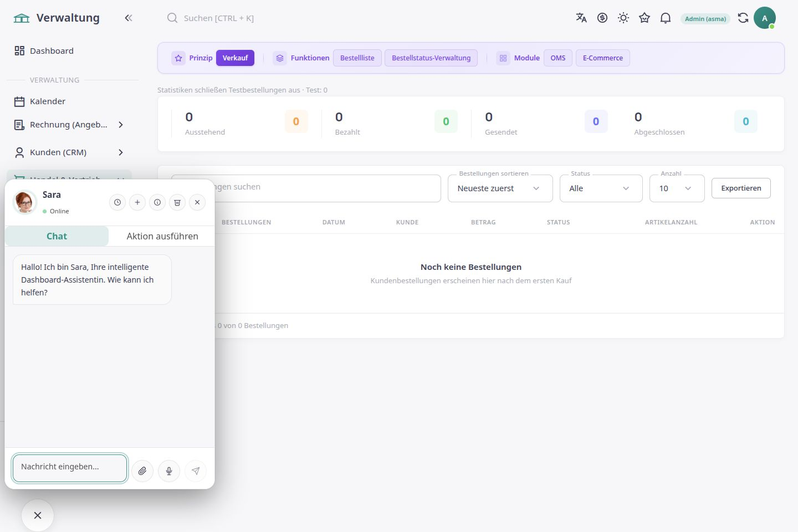The width and height of the screenshot is (798, 532).
Task: Click the refresh sync icon
Action: (x=743, y=18)
